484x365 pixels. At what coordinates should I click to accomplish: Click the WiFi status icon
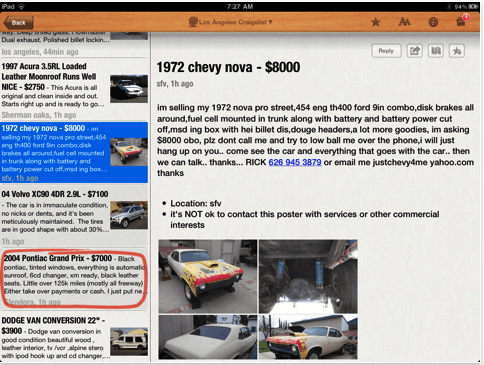pos(21,7)
